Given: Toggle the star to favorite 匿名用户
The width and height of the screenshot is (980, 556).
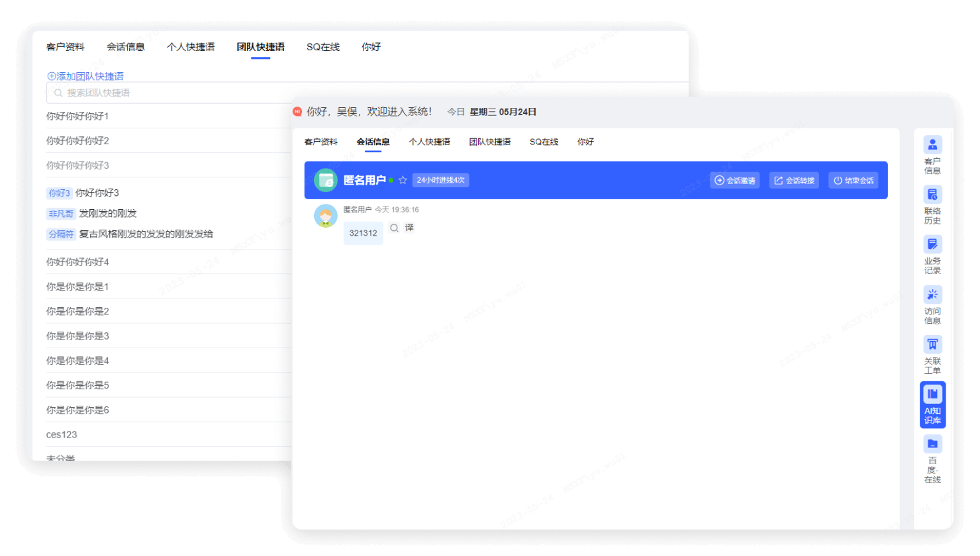Looking at the screenshot, I should coord(403,180).
